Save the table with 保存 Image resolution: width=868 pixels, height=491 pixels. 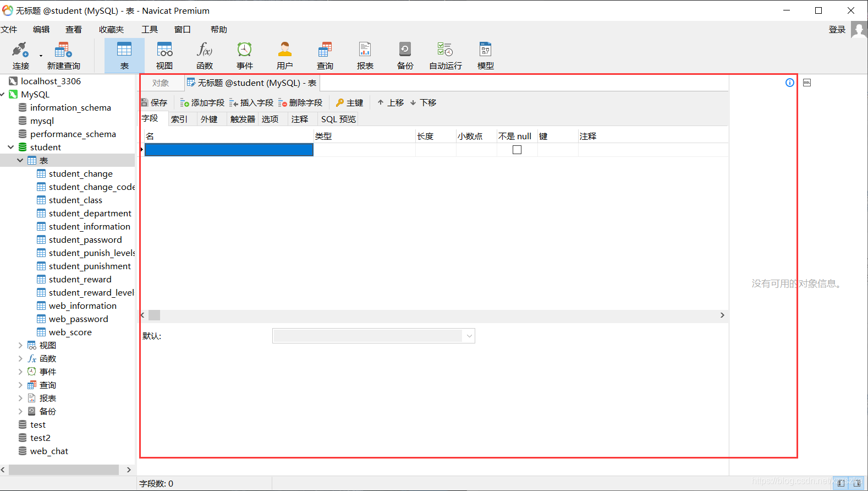[154, 102]
